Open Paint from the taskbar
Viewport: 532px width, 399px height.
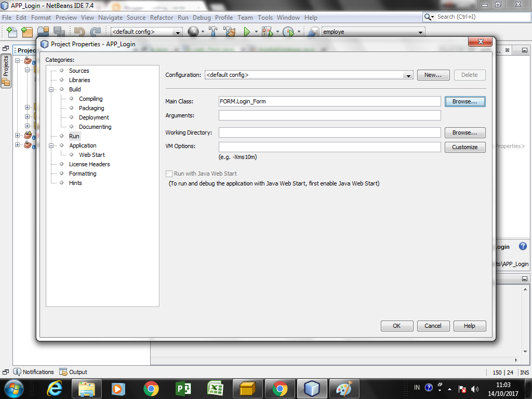coord(344,389)
